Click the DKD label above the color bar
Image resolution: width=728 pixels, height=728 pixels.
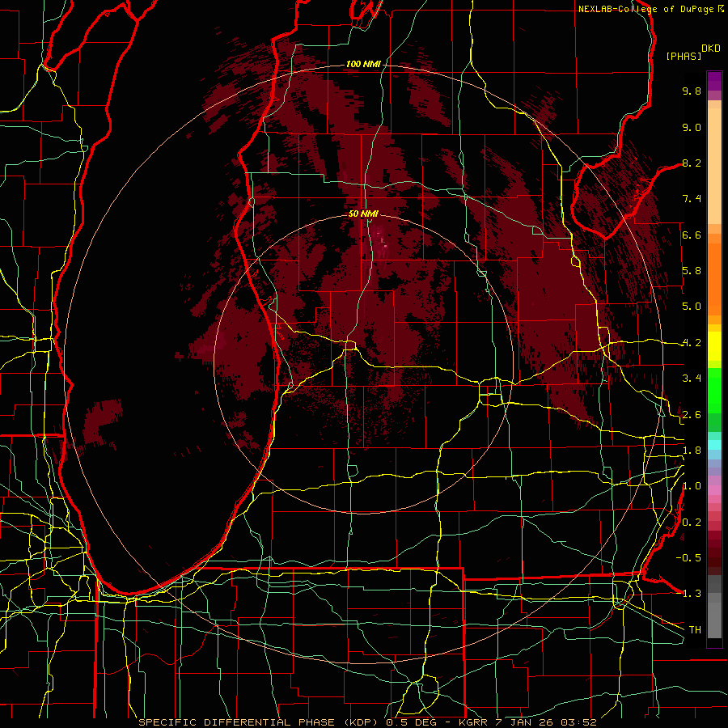[711, 49]
